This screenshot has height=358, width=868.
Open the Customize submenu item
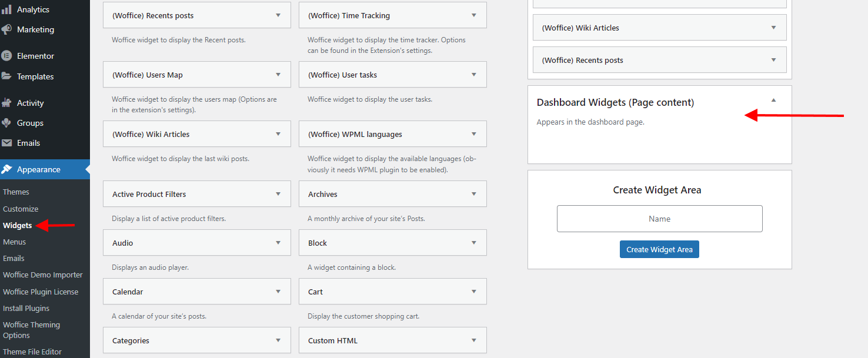21,209
